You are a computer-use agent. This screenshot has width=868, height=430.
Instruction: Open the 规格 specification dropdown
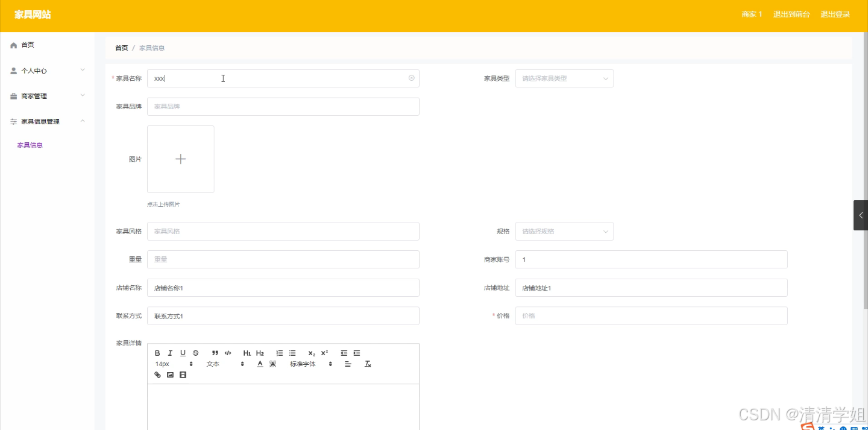[x=564, y=231]
